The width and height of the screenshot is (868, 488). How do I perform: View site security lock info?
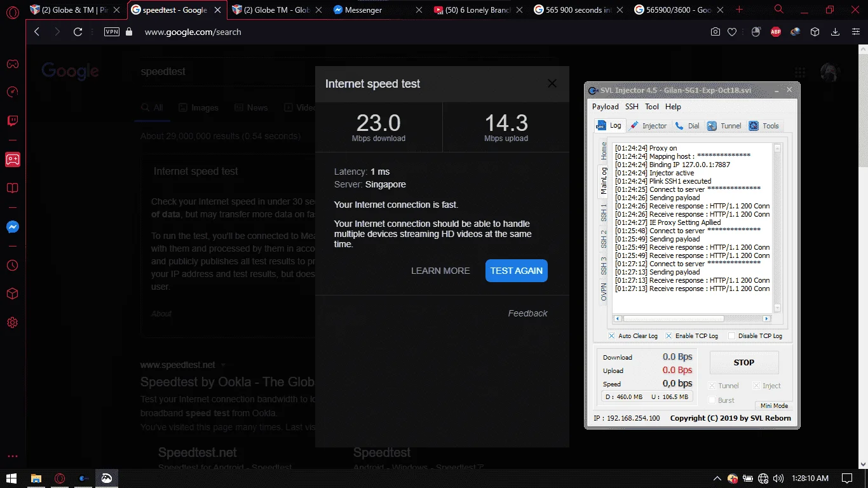(130, 32)
